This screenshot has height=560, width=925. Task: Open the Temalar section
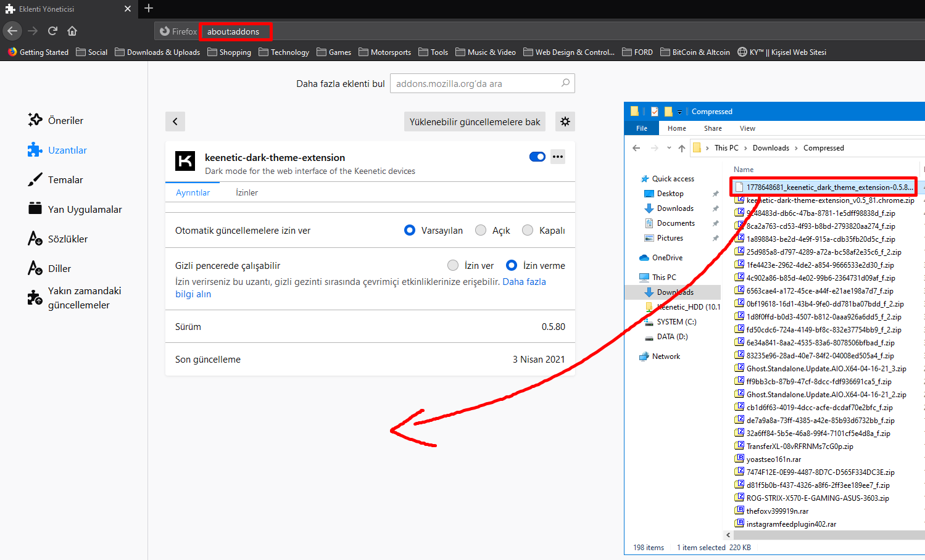[56, 179]
